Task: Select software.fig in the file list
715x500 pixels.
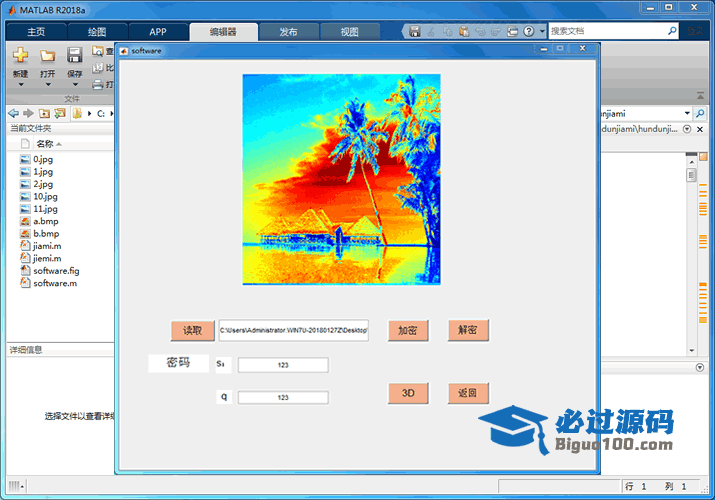Action: click(55, 271)
